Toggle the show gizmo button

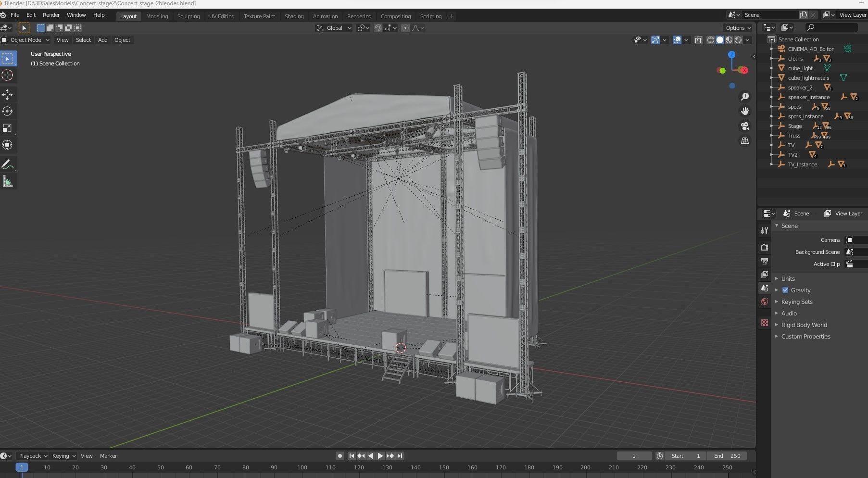(x=655, y=40)
